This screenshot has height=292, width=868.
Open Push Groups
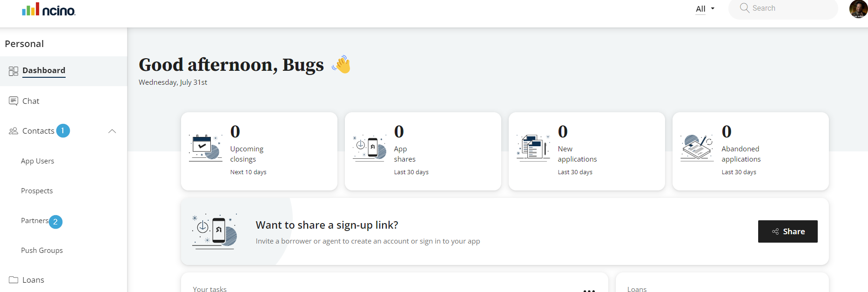click(42, 251)
